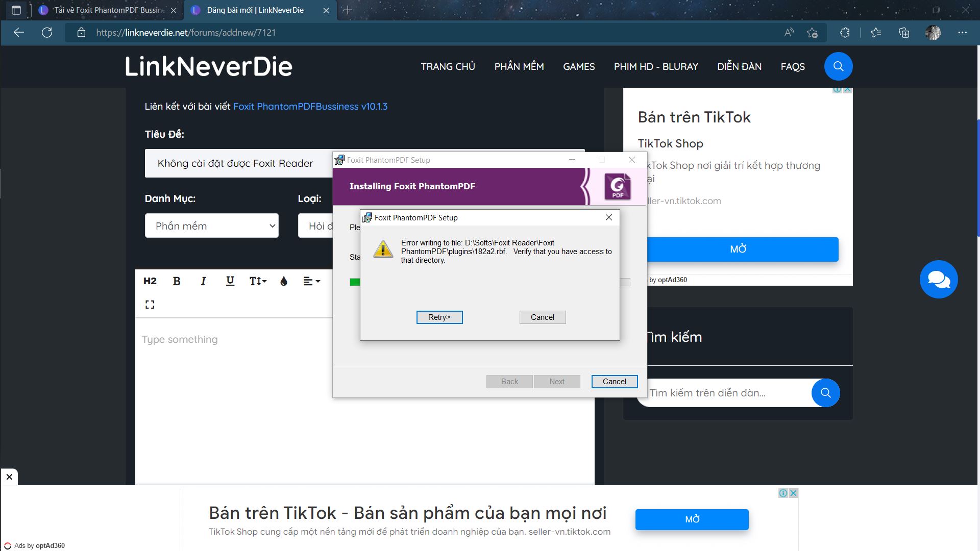Toggle fullscreen editor mode icon
This screenshot has width=980, height=551.
coord(150,305)
